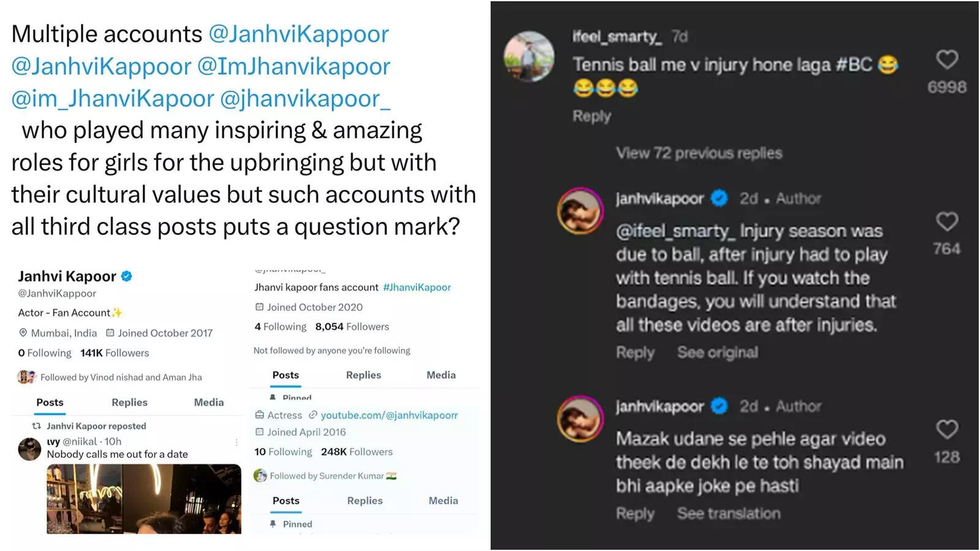This screenshot has height=551, width=980.
Task: Click the location pin icon beside Mumbai, India
Action: click(23, 333)
